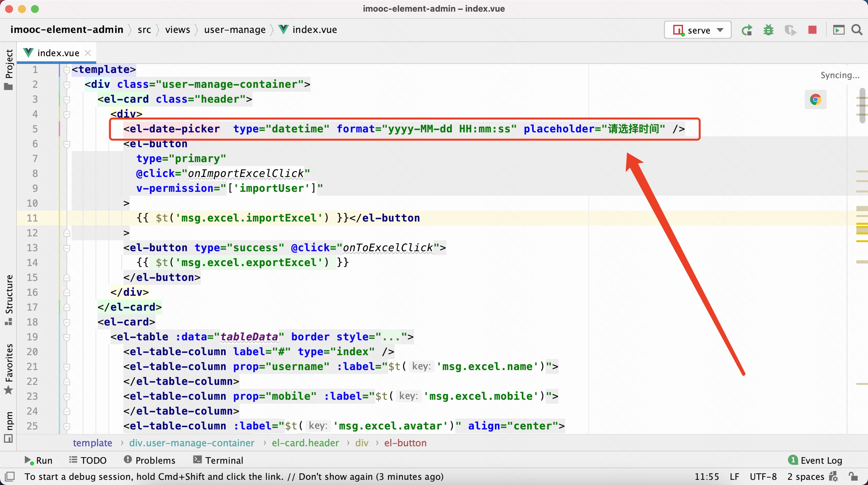Collapse el-table fold on line 19
The width and height of the screenshot is (868, 485).
click(x=67, y=337)
